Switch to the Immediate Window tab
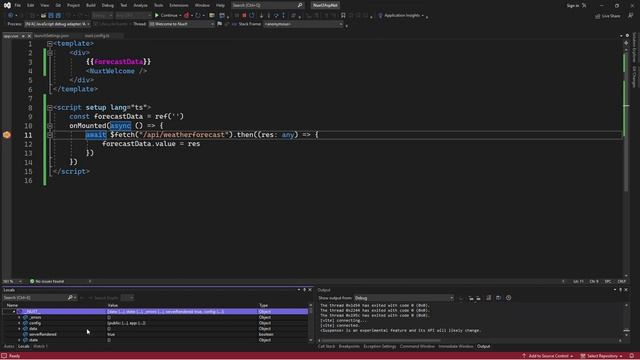This screenshot has height=360, width=640. pyautogui.click(x=456, y=347)
